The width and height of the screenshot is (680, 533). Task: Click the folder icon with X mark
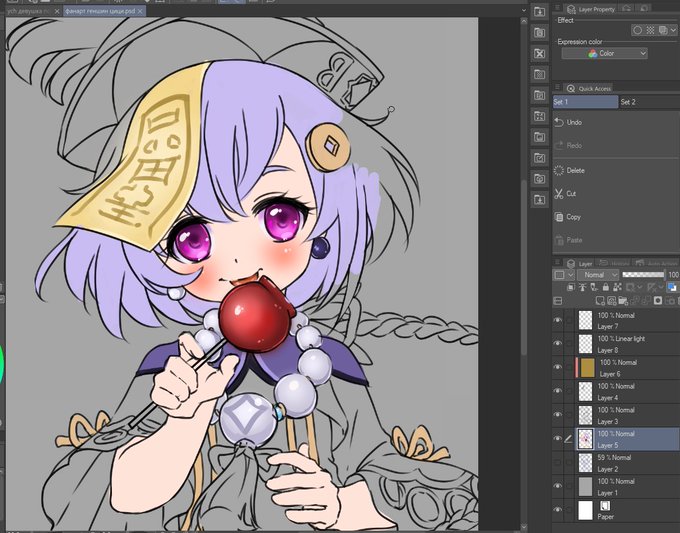pos(539,53)
